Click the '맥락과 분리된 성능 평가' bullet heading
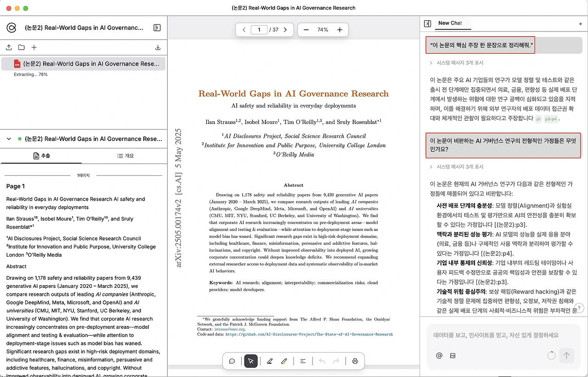This screenshot has height=377, width=588. tap(464, 234)
